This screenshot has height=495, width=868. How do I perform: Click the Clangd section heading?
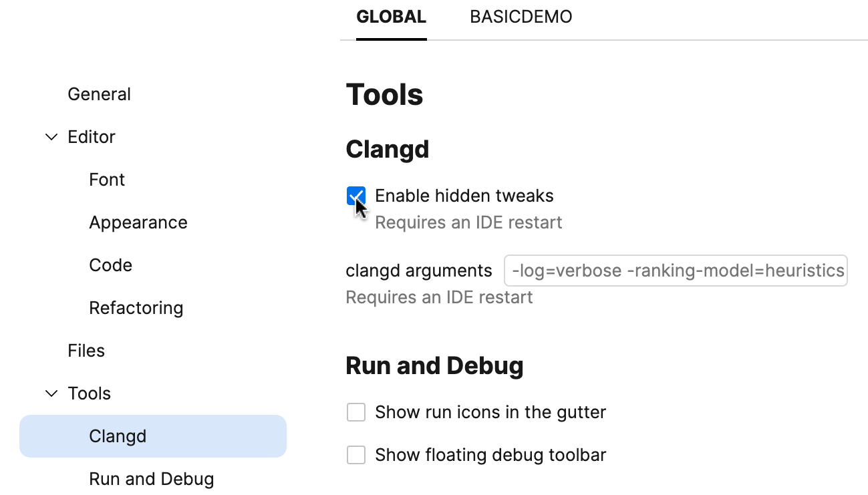pos(388,149)
